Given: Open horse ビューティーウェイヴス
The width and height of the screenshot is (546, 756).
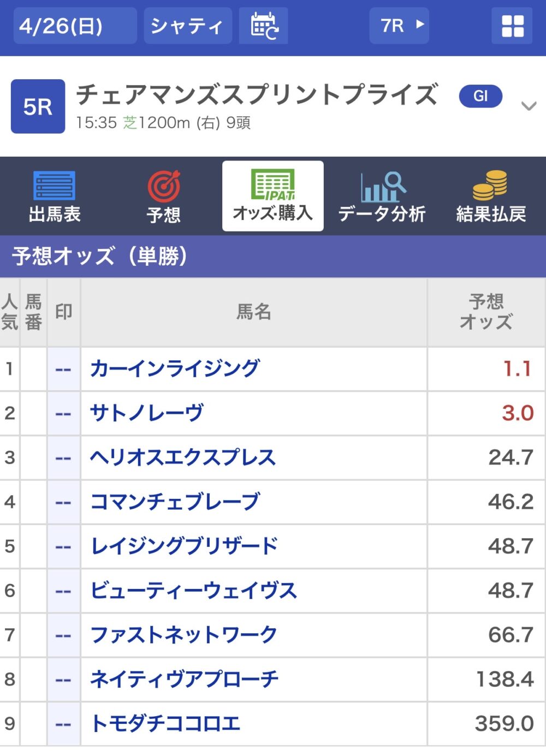Looking at the screenshot, I should (193, 591).
